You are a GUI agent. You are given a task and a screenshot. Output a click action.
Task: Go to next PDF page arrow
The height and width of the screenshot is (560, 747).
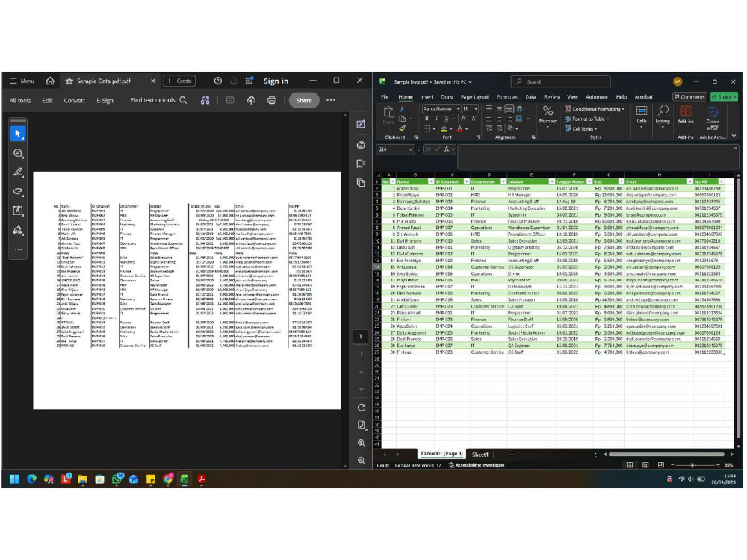pos(361,389)
